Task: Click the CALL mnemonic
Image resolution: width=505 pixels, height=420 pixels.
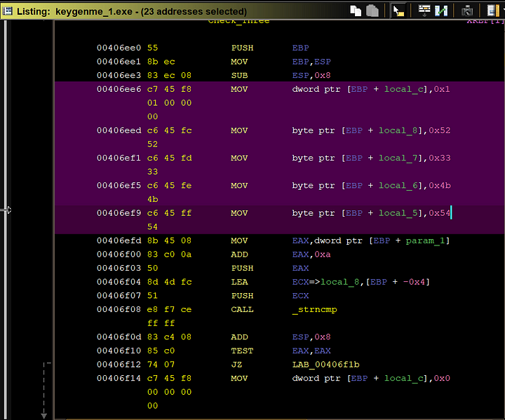Action: [x=242, y=309]
